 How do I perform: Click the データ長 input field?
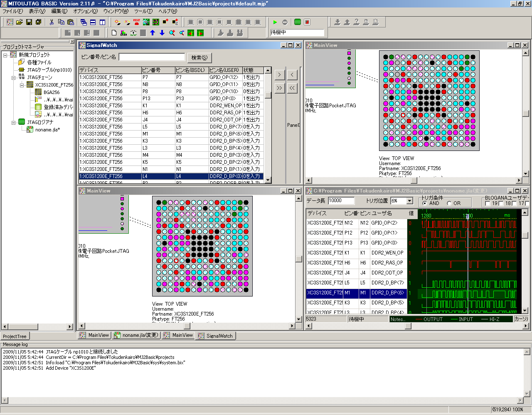(x=341, y=200)
